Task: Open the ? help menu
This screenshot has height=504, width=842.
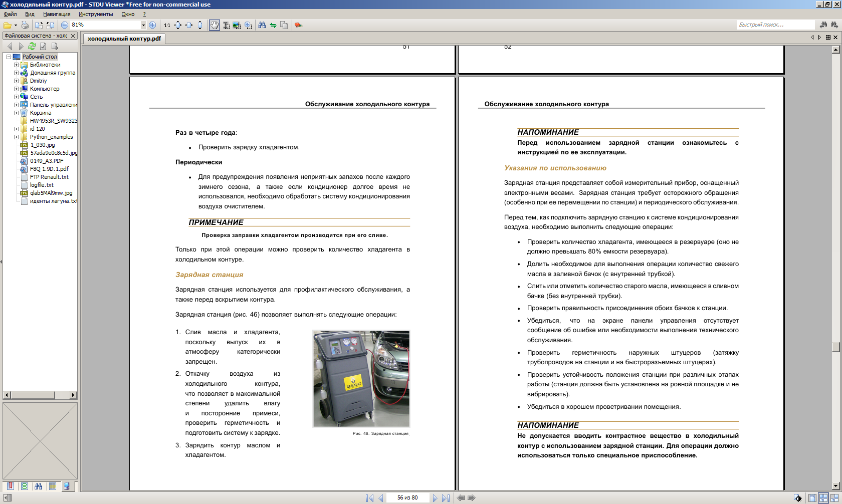Action: (x=144, y=14)
